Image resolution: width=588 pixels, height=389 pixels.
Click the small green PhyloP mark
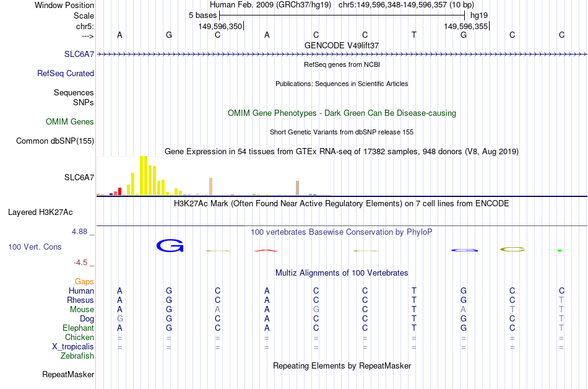point(560,250)
